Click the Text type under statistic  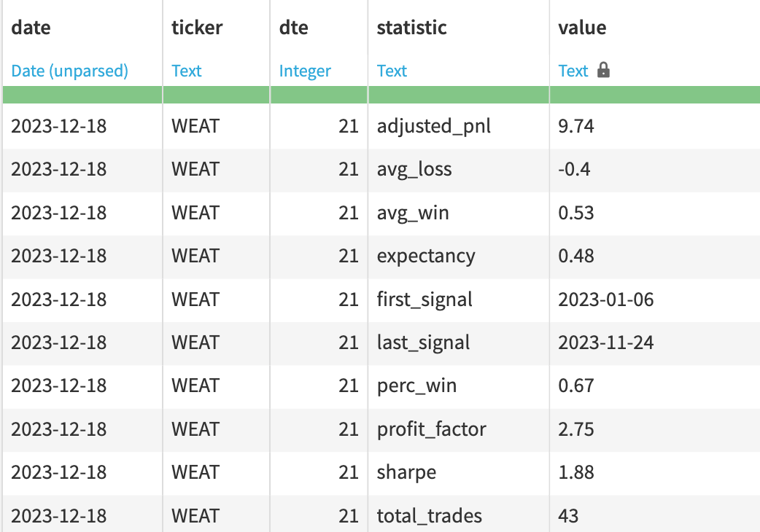[x=392, y=71]
